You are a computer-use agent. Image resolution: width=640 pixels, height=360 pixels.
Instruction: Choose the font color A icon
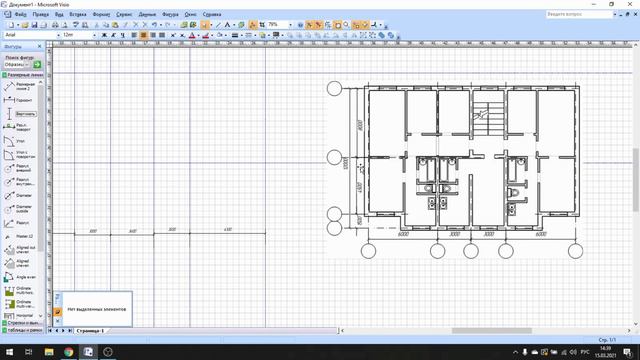click(192, 35)
